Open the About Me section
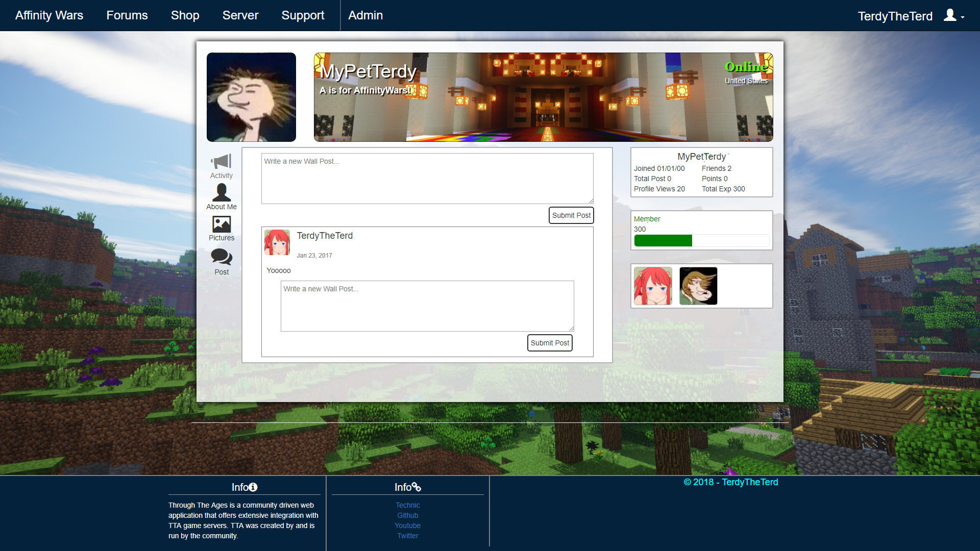 (221, 194)
